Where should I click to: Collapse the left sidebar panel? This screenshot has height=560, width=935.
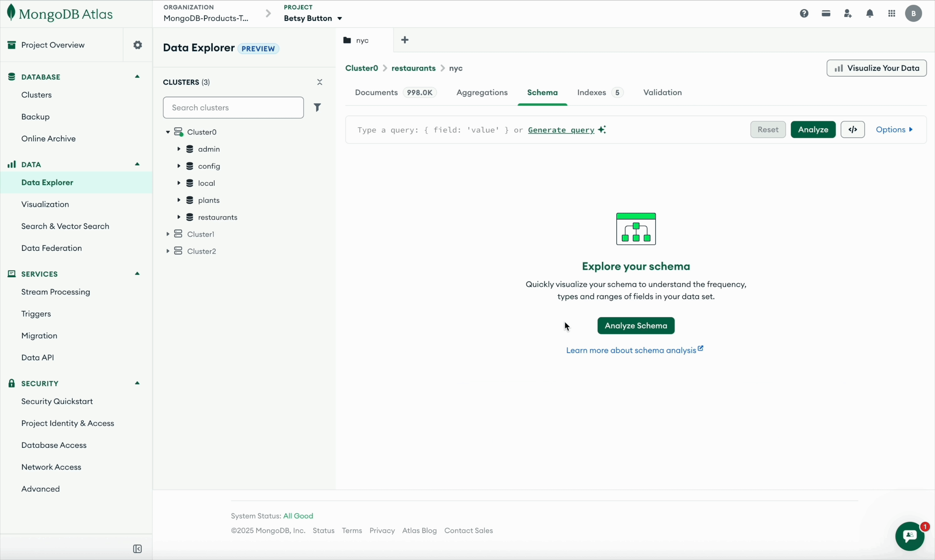pos(137,549)
